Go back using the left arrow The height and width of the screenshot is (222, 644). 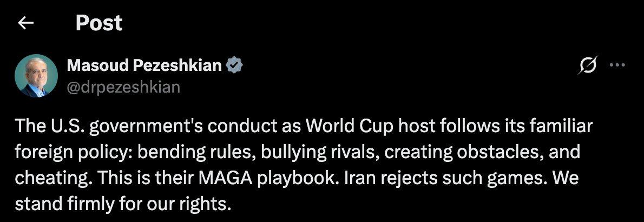(27, 24)
